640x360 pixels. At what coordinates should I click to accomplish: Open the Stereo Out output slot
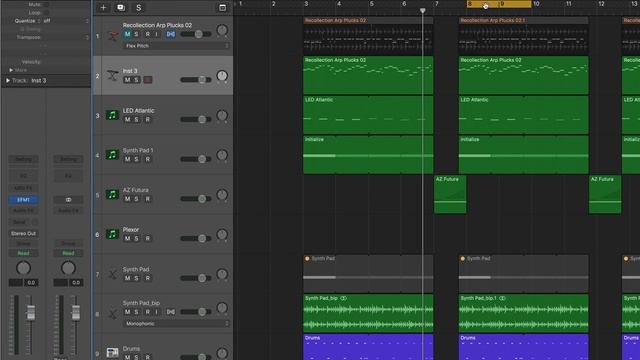click(23, 233)
